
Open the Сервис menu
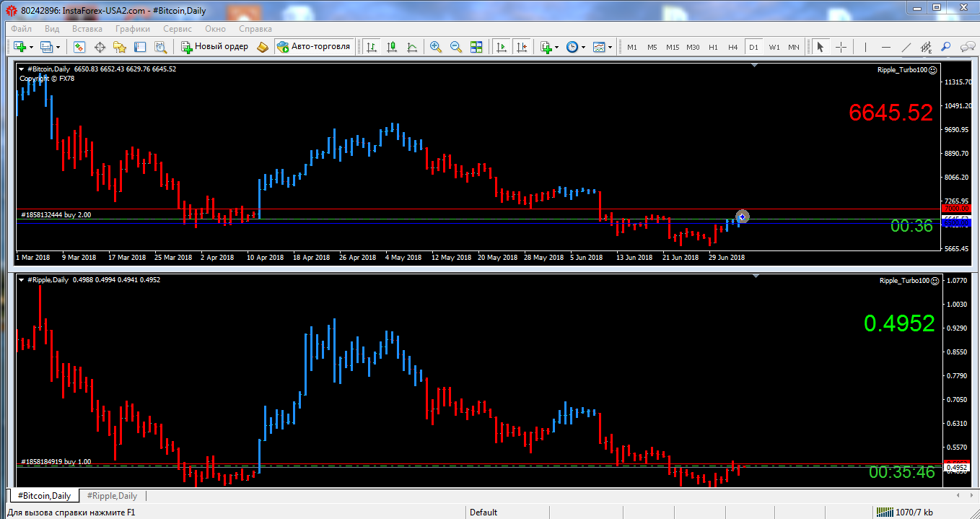pyautogui.click(x=178, y=29)
